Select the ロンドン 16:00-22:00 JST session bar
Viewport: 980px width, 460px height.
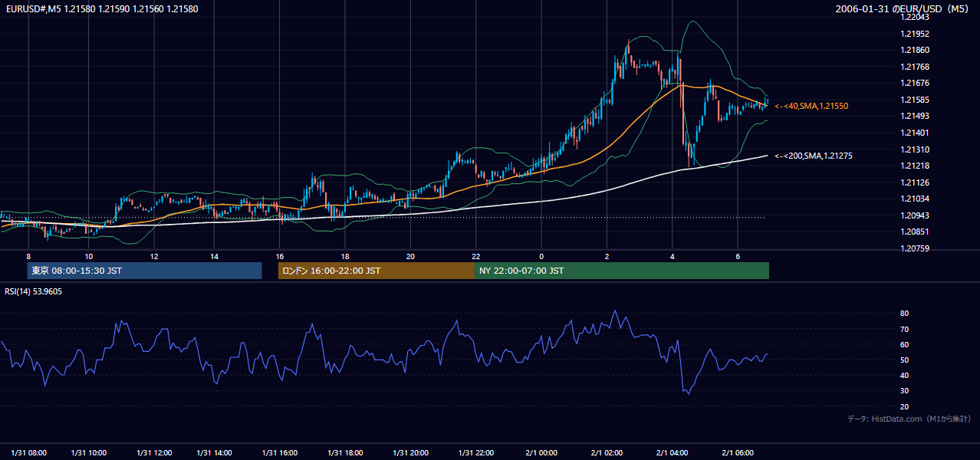coord(376,271)
